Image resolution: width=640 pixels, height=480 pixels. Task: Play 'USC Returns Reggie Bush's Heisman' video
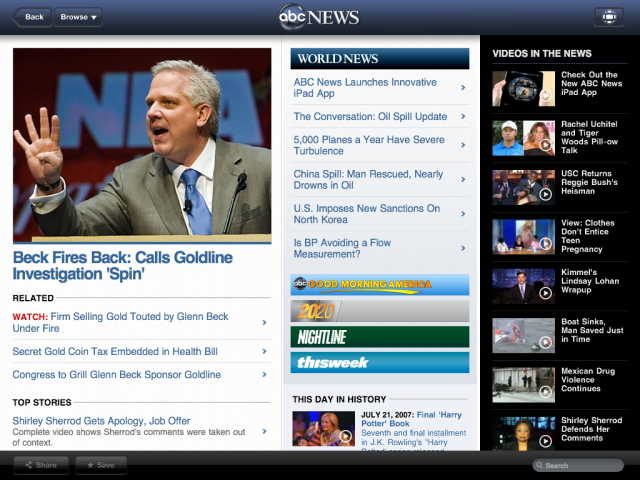coord(523,187)
